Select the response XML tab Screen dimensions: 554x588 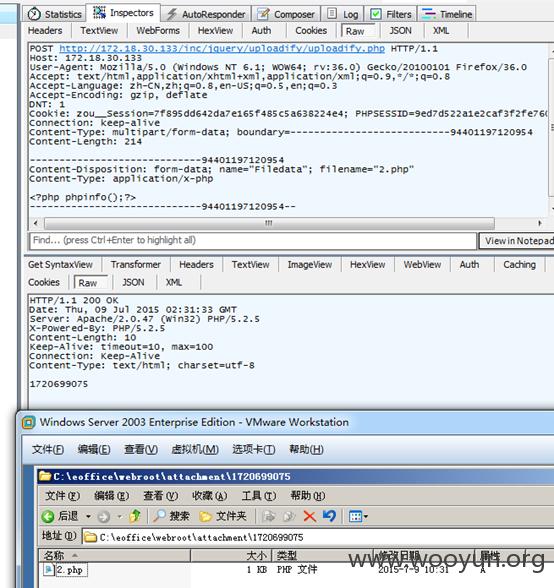[174, 282]
